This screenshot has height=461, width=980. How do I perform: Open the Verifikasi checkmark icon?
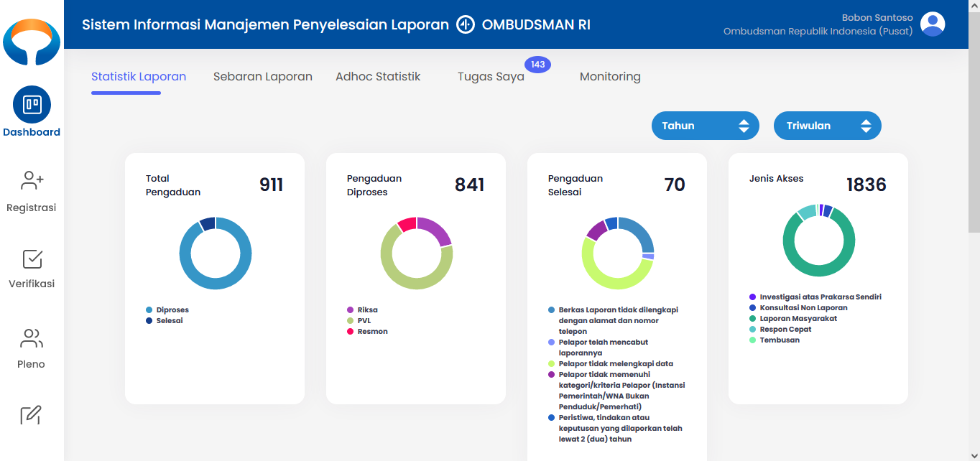tap(32, 259)
